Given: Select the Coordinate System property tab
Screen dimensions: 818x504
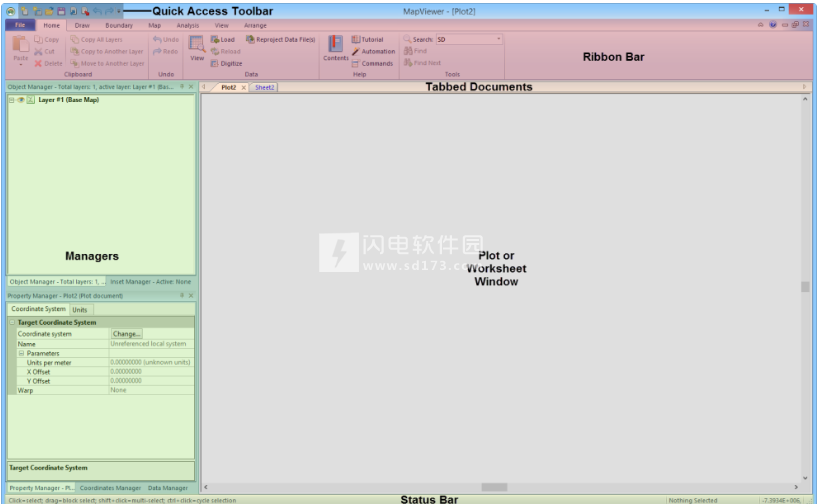Looking at the screenshot, I should (x=39, y=309).
